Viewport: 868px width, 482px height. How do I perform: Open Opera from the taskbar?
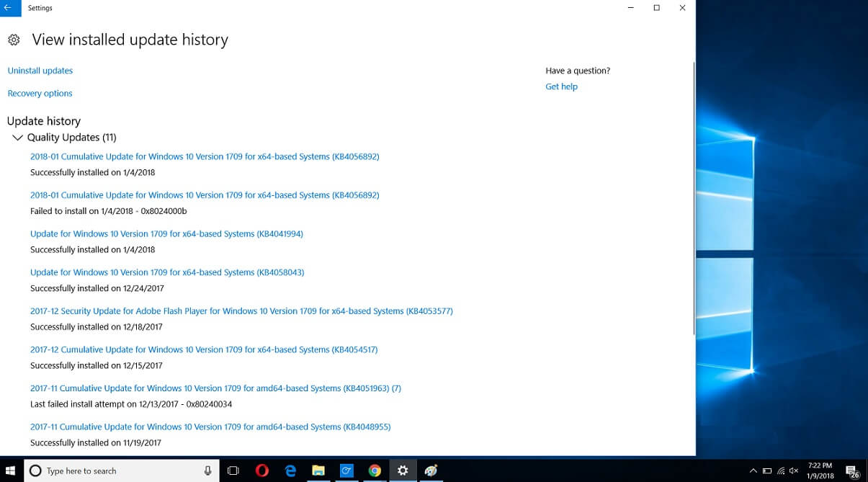tap(262, 470)
